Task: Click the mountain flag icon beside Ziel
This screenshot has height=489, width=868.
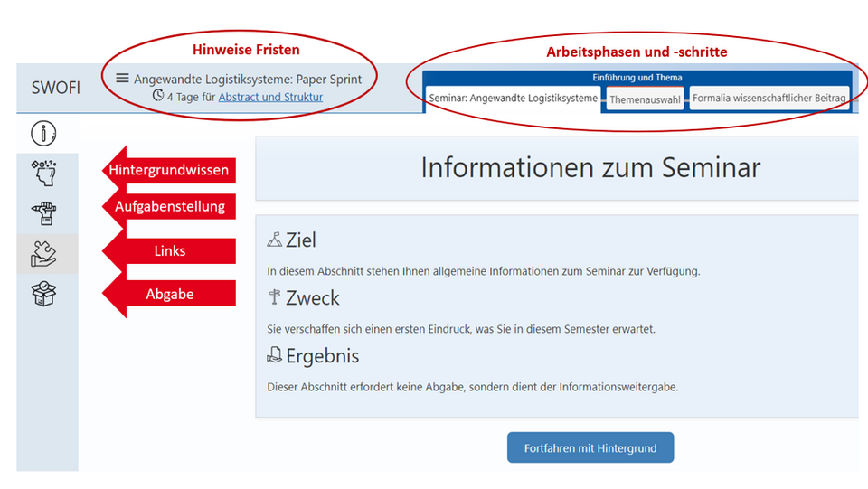Action: pyautogui.click(x=275, y=240)
